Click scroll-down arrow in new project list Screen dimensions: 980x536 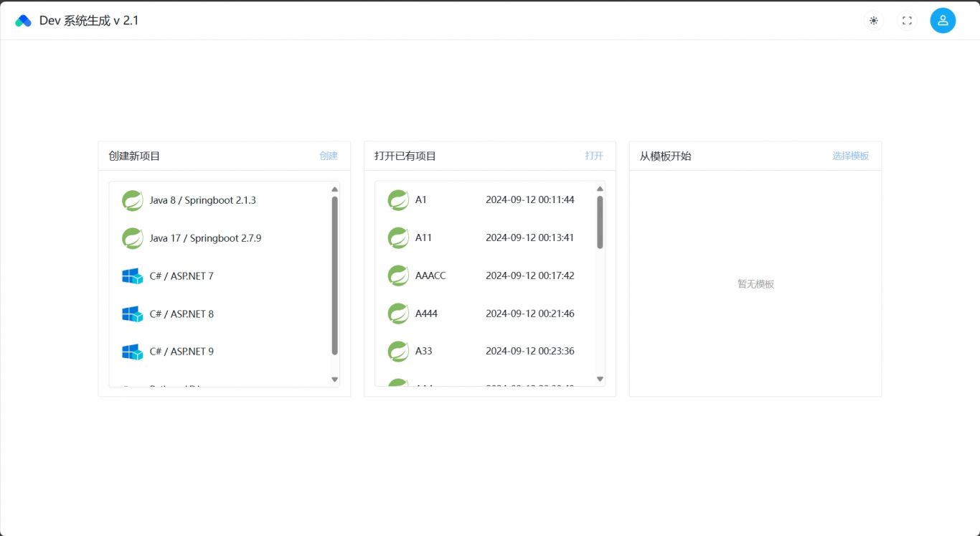click(x=334, y=380)
